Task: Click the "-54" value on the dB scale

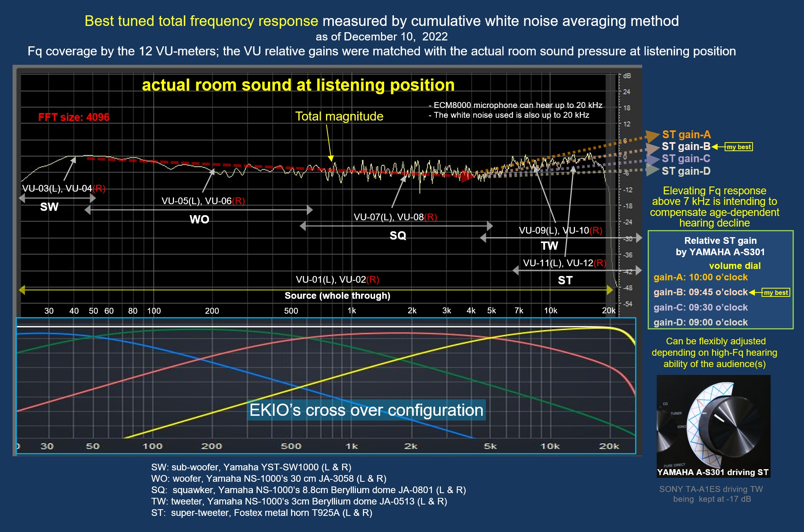Action: coord(628,304)
